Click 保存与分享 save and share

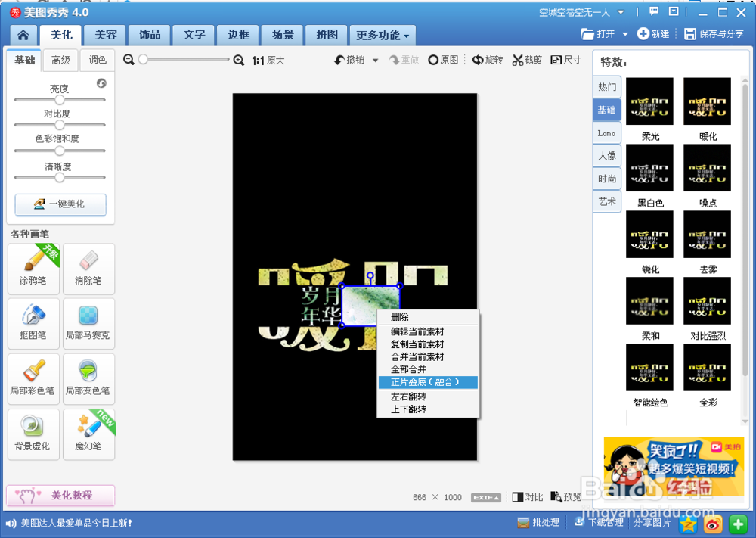tap(714, 34)
